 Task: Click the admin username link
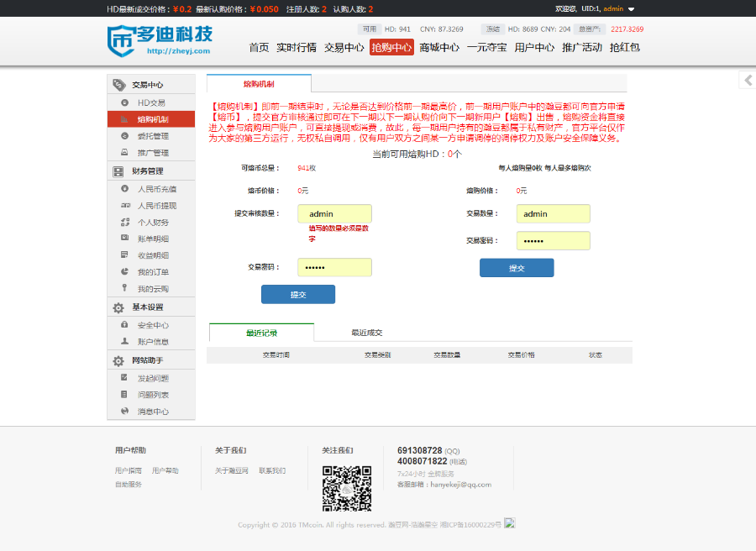tap(613, 8)
